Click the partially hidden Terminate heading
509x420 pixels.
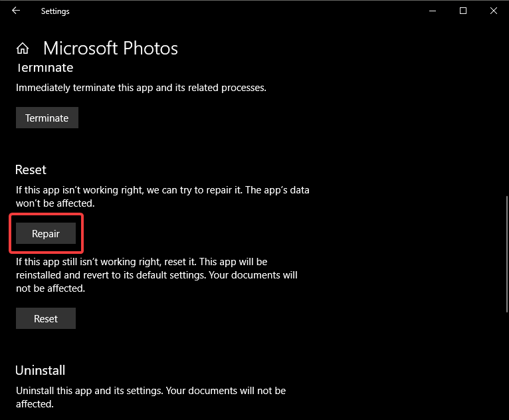(44, 68)
